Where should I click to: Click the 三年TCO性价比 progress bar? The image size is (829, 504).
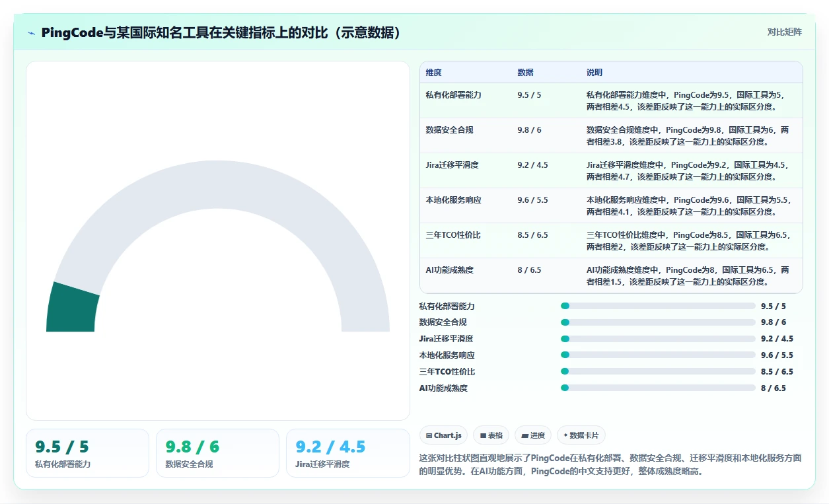(x=658, y=372)
